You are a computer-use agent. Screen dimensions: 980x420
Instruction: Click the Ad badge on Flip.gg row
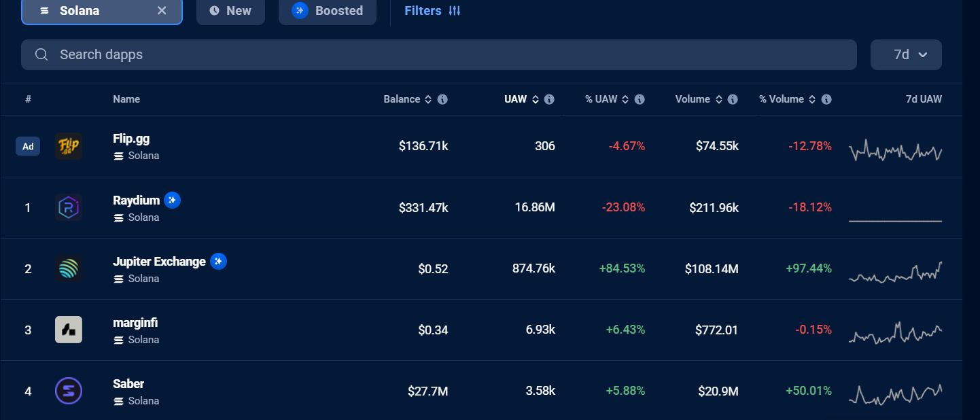point(28,146)
